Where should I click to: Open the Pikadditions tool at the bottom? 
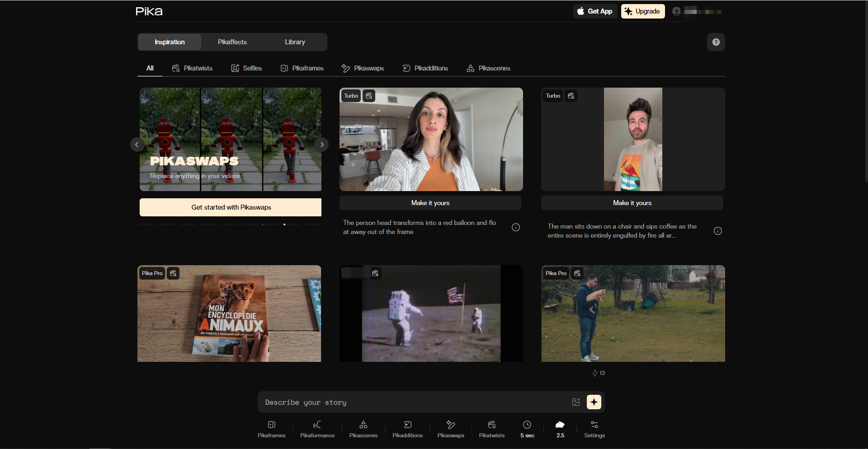point(407,429)
